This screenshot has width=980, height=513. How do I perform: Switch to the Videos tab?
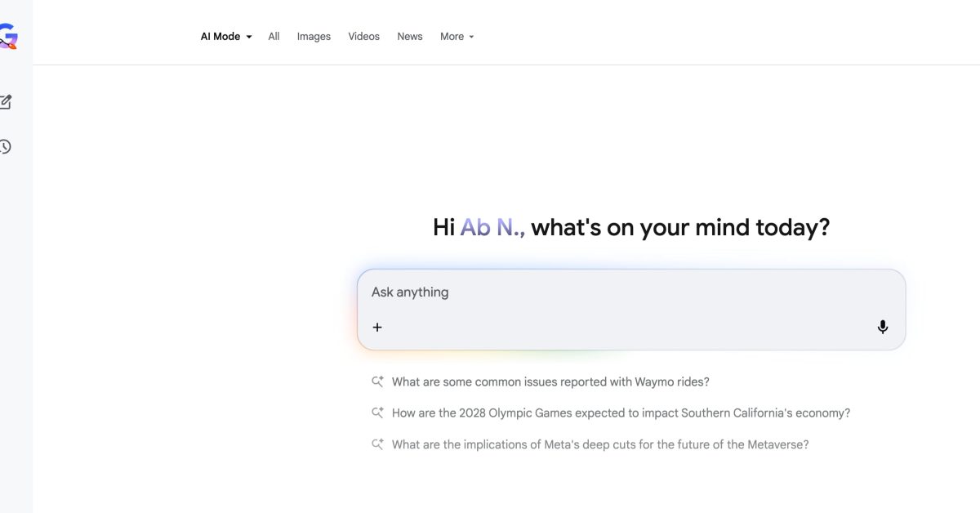pos(363,36)
